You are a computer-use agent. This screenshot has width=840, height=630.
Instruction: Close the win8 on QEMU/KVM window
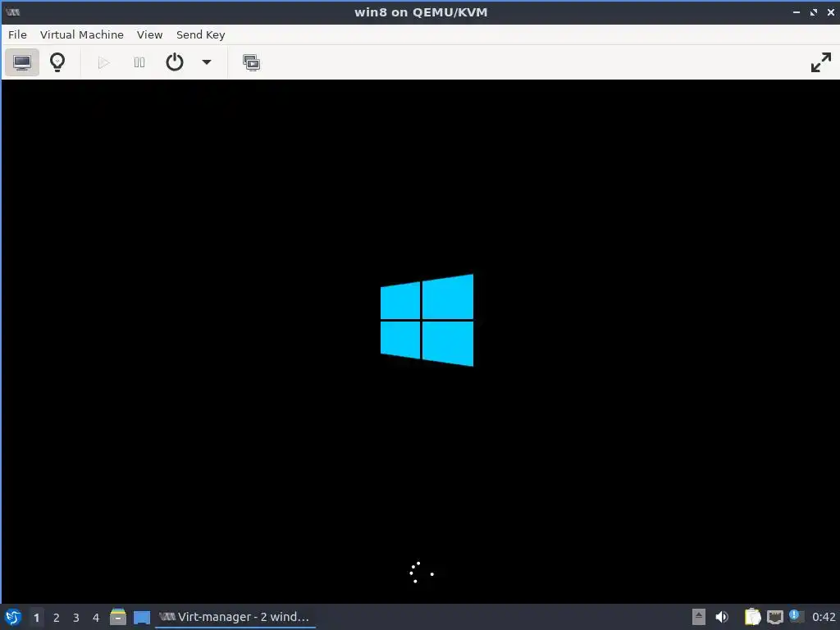click(831, 11)
